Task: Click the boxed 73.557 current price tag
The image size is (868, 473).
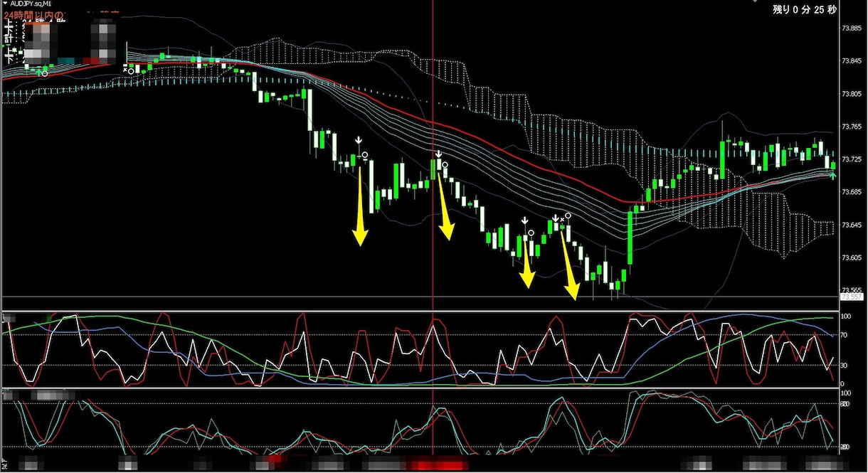Action: click(x=851, y=297)
